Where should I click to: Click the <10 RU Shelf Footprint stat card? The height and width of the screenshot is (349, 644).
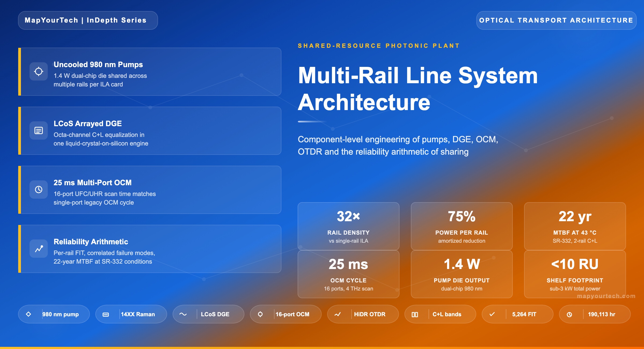[x=575, y=274]
